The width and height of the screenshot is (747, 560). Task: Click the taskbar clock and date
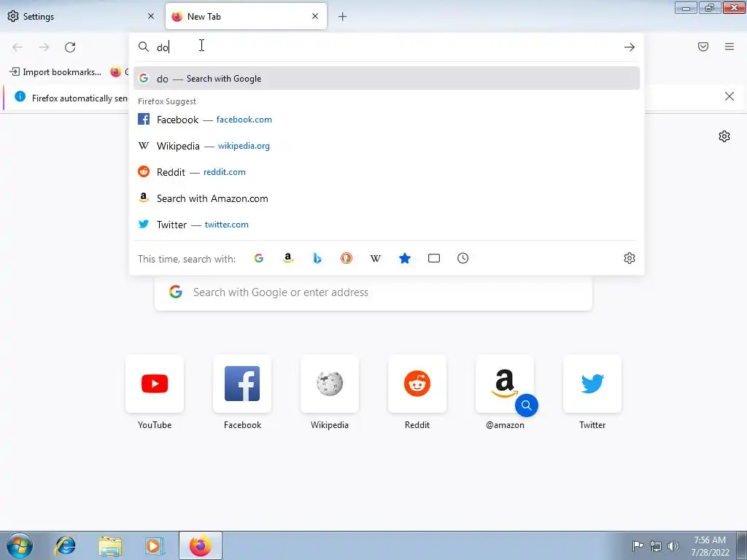coord(710,546)
